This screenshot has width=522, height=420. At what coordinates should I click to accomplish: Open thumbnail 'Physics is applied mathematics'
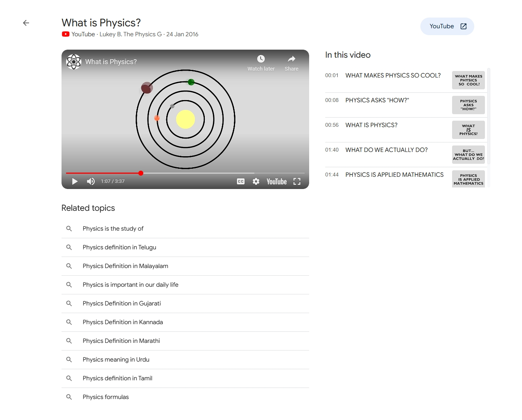point(469,179)
